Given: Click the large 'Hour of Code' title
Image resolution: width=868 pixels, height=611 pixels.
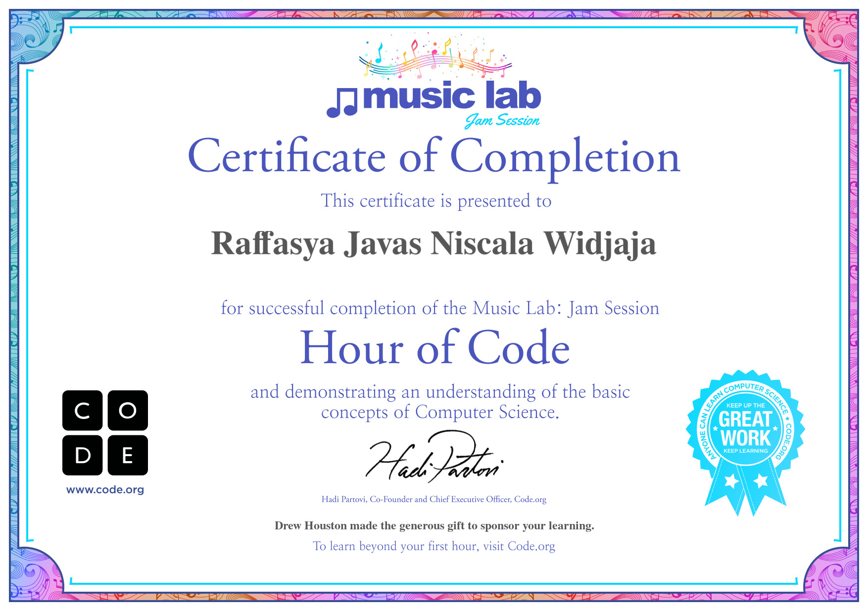Looking at the screenshot, I should 435,348.
